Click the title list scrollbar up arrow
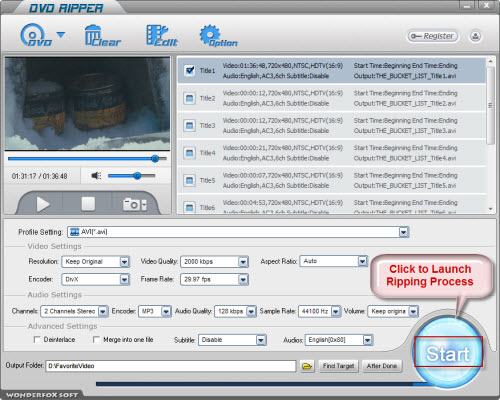The height and width of the screenshot is (400, 500). coord(490,62)
